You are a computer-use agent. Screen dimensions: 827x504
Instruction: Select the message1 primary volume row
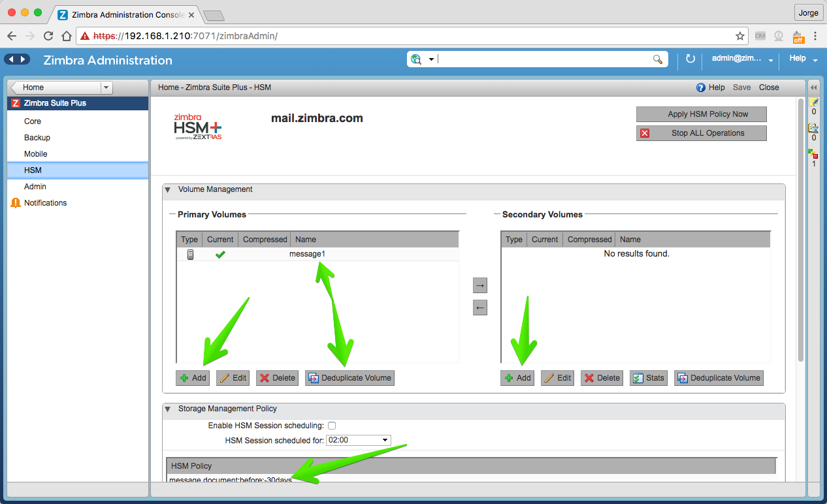pyautogui.click(x=317, y=254)
